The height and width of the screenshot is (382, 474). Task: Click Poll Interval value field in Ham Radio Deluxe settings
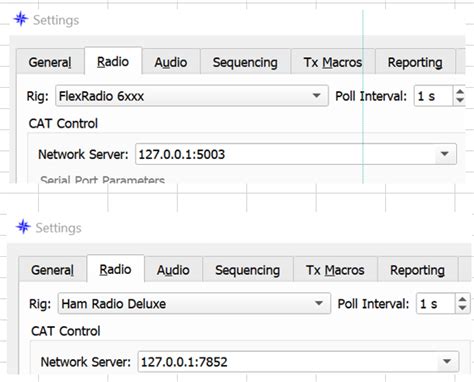tap(436, 304)
